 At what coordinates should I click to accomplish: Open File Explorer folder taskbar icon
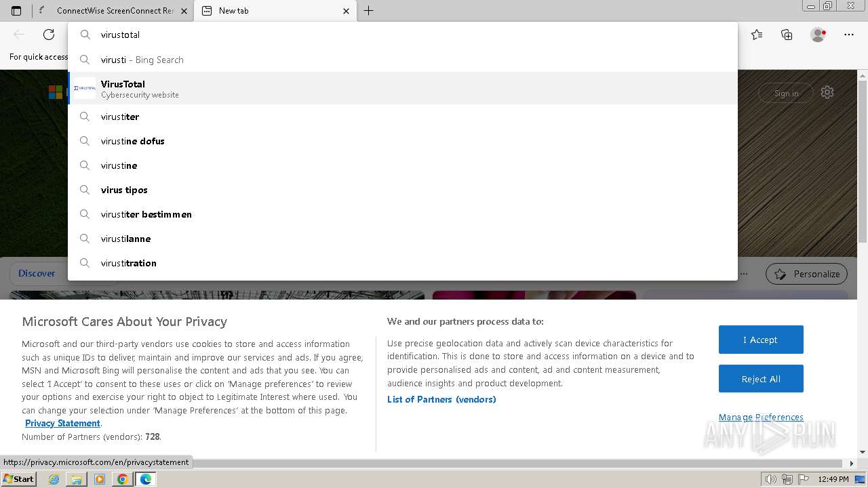(77, 479)
